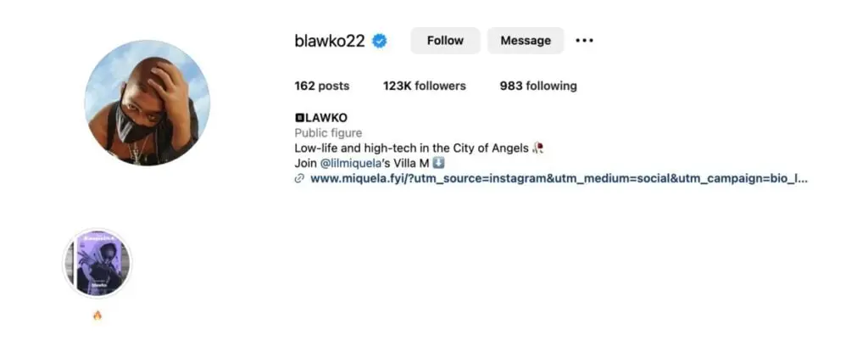Open the www.miquela.fyi bio link
The width and height of the screenshot is (868, 363).
click(559, 178)
